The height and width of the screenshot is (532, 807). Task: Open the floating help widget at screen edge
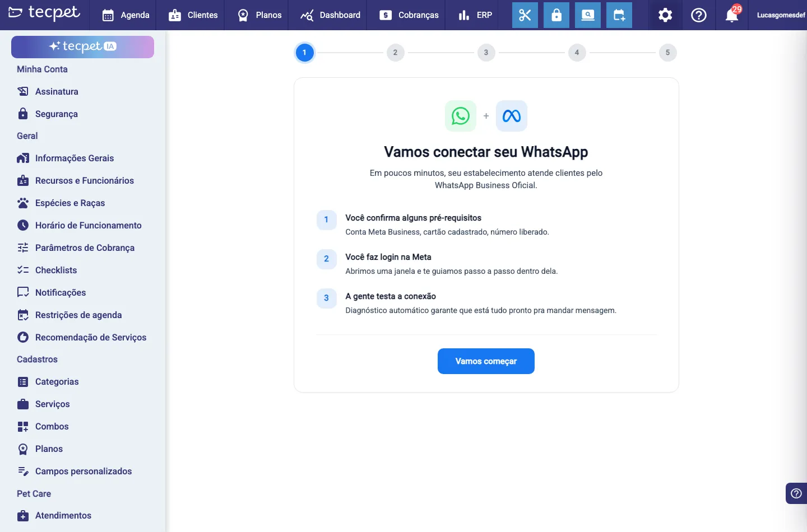pos(796,493)
